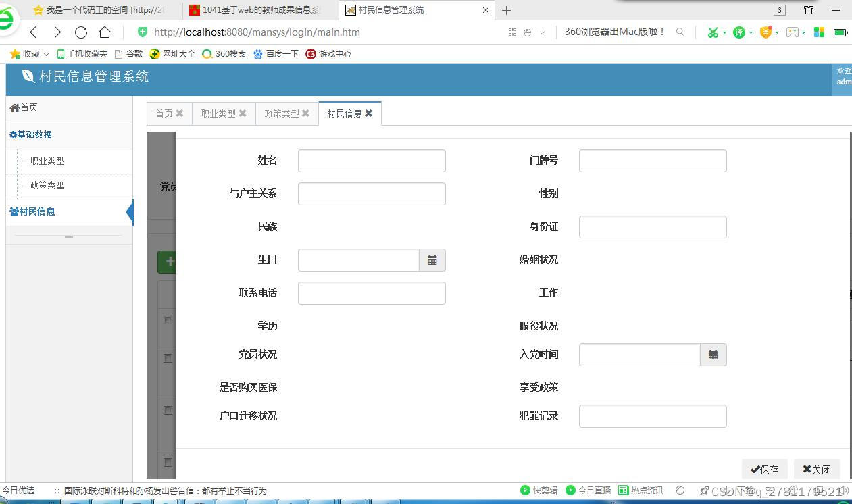Viewport: 852px width, 504px height.
Task: Open the gamepad games icon in toolbar
Action: [x=793, y=32]
